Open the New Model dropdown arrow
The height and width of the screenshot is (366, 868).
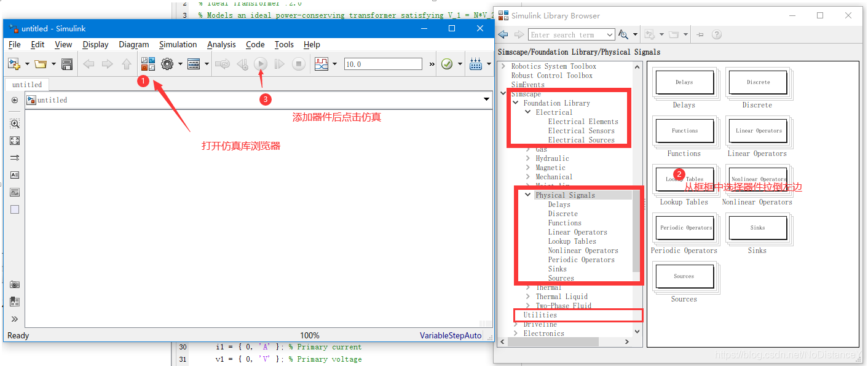pos(26,64)
